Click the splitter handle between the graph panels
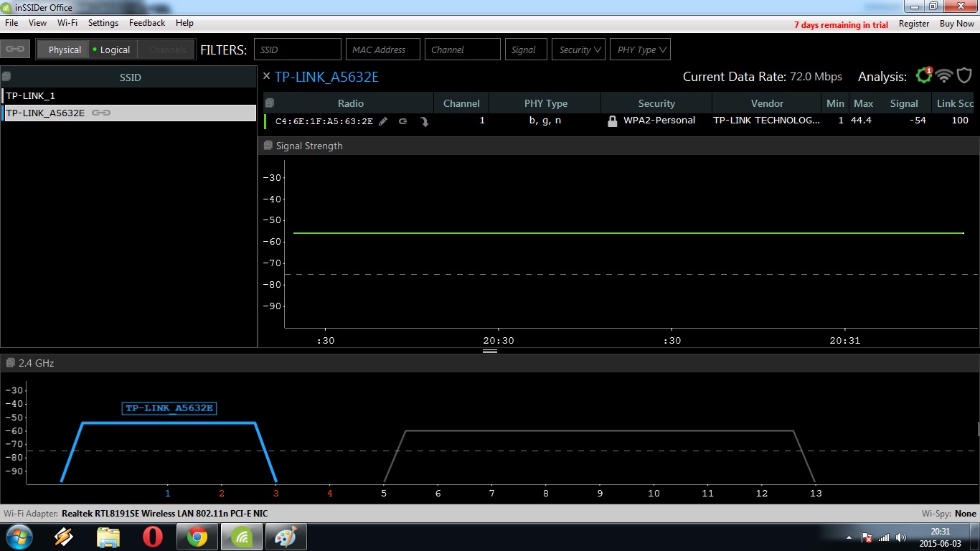This screenshot has width=980, height=551. click(490, 351)
